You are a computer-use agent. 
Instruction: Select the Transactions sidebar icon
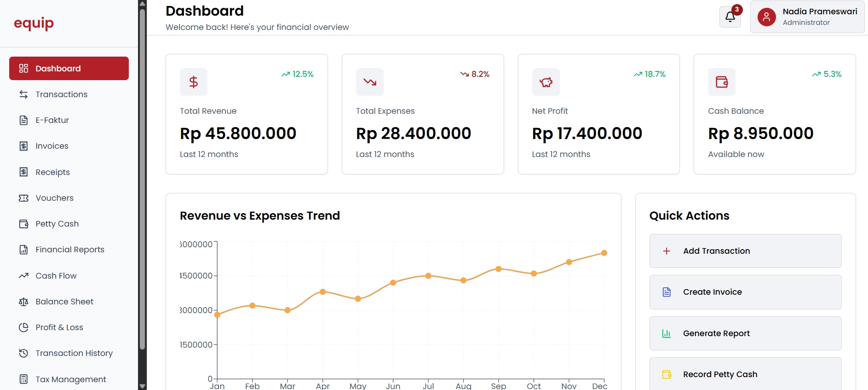(23, 94)
